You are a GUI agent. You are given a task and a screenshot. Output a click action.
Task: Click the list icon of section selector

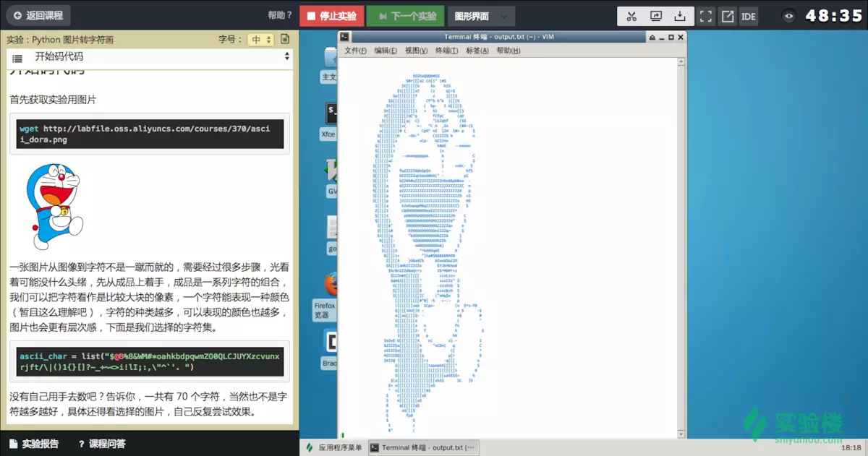click(x=17, y=58)
